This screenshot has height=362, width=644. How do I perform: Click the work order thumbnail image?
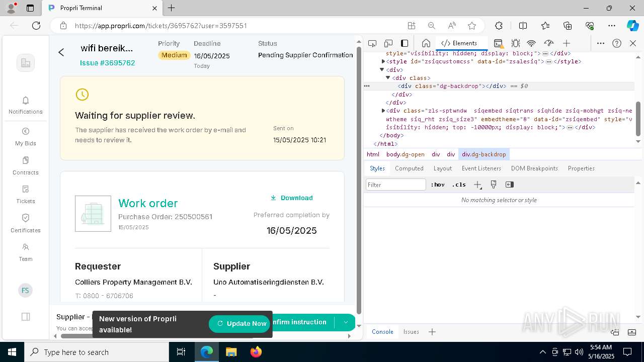click(93, 214)
